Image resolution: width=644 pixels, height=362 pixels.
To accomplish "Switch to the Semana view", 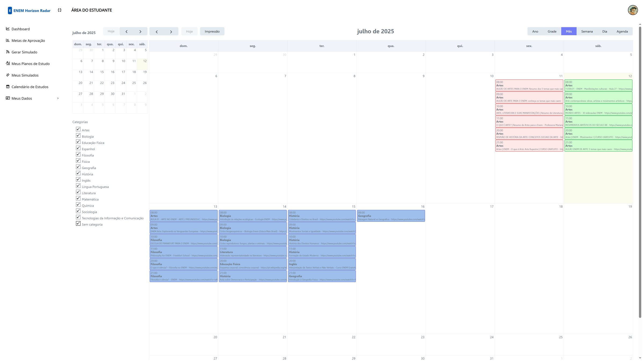I will pos(587,31).
